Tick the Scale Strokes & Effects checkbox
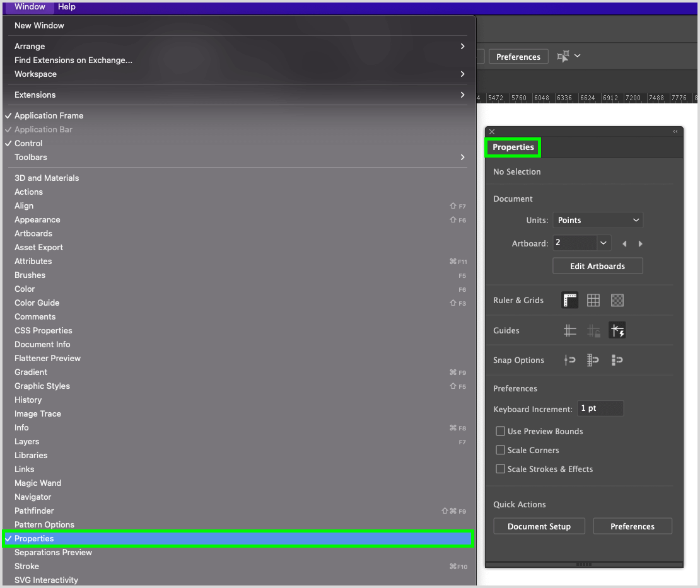This screenshot has width=700, height=588. tap(501, 469)
